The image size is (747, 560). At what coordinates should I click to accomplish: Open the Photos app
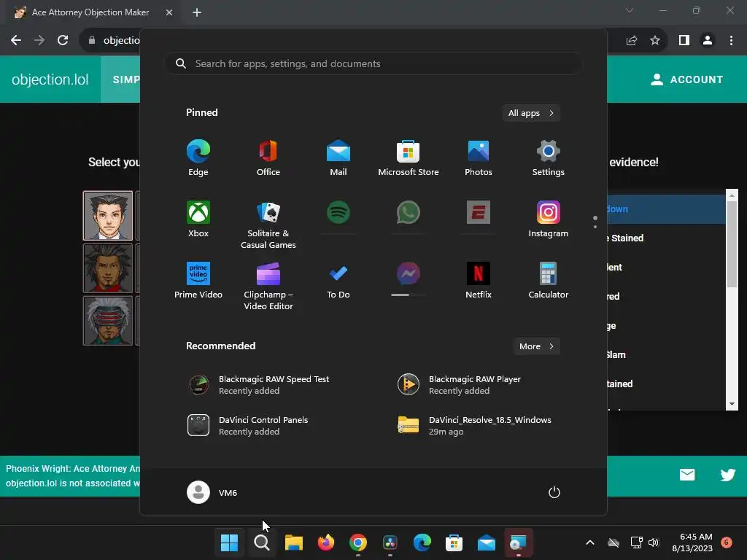[x=479, y=158]
